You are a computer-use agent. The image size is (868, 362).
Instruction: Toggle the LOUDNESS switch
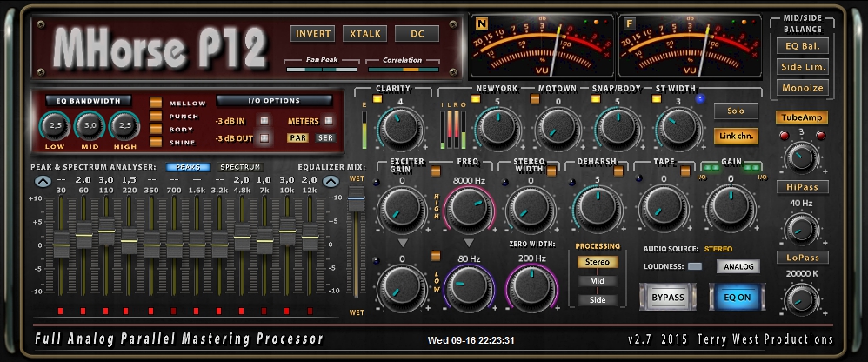coord(695,267)
